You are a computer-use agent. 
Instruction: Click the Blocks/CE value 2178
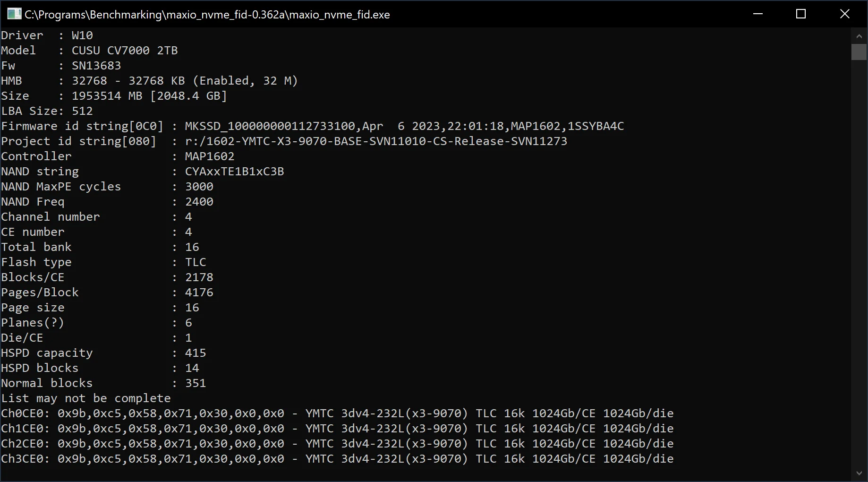point(199,277)
